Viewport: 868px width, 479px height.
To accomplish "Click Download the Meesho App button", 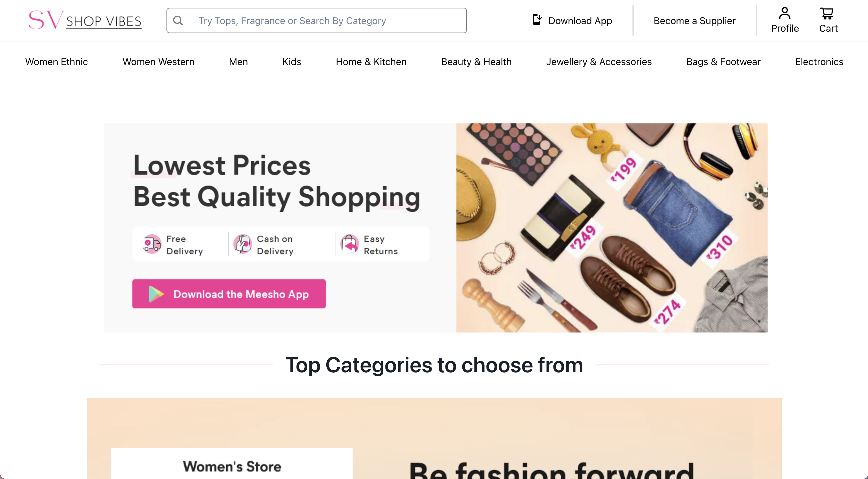I will click(x=229, y=294).
